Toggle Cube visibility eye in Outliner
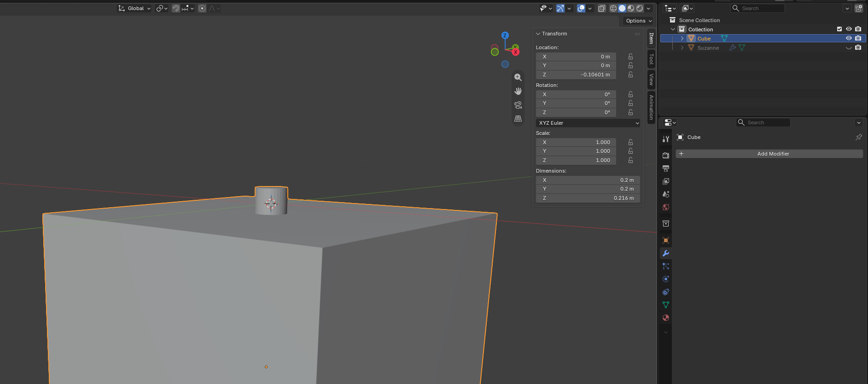 click(849, 38)
